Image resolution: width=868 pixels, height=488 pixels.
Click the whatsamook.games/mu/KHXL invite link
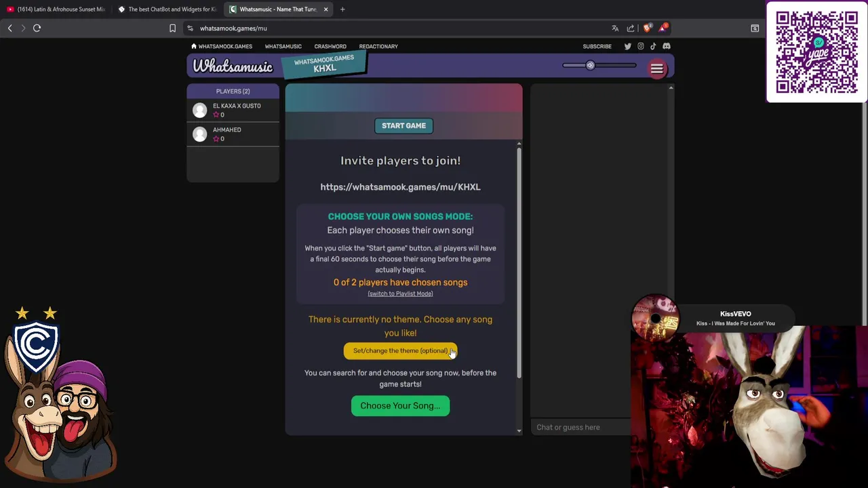(400, 187)
